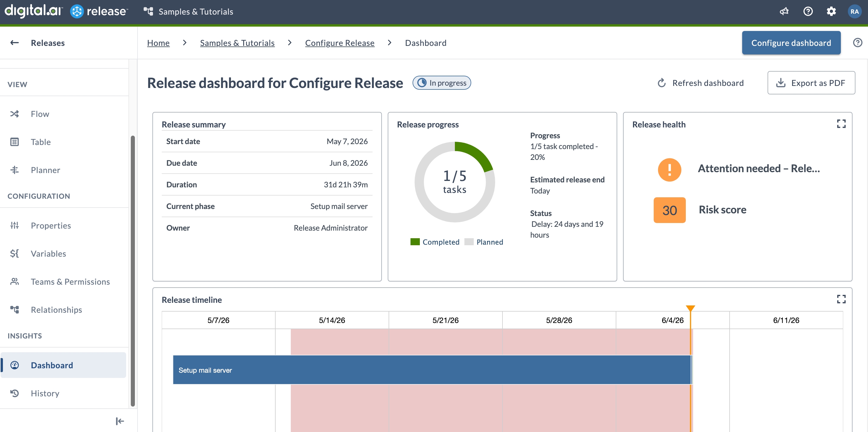Click the Flow shuffle icon
This screenshot has height=432, width=868.
[15, 114]
